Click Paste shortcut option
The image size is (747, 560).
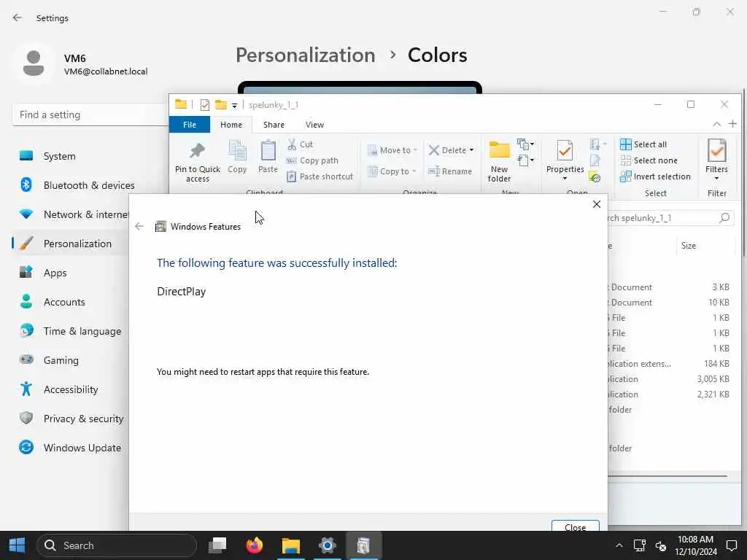point(320,176)
